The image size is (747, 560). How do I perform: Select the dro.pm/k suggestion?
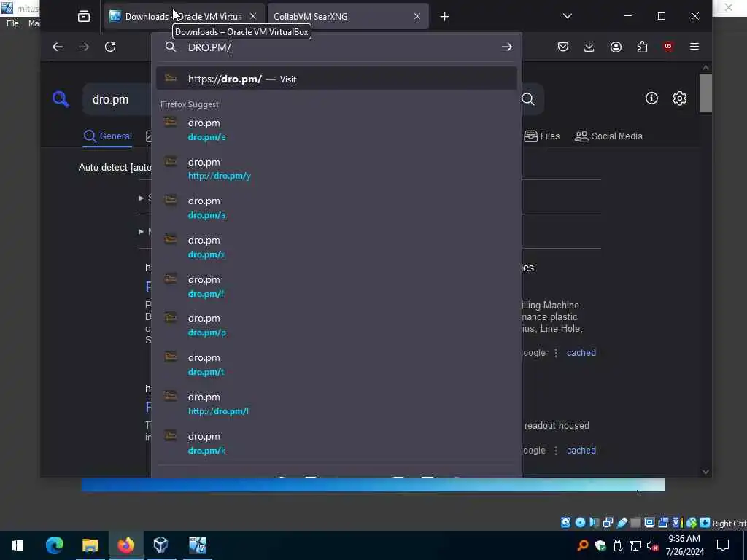coord(336,443)
